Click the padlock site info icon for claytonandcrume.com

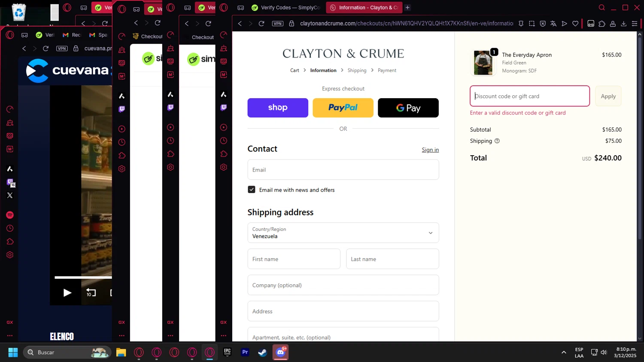pyautogui.click(x=292, y=24)
